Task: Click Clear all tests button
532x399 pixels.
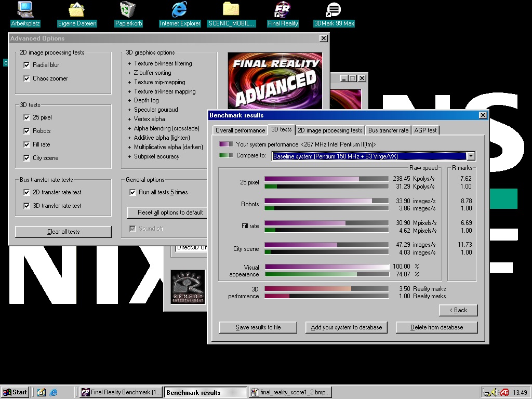Action: pos(63,232)
